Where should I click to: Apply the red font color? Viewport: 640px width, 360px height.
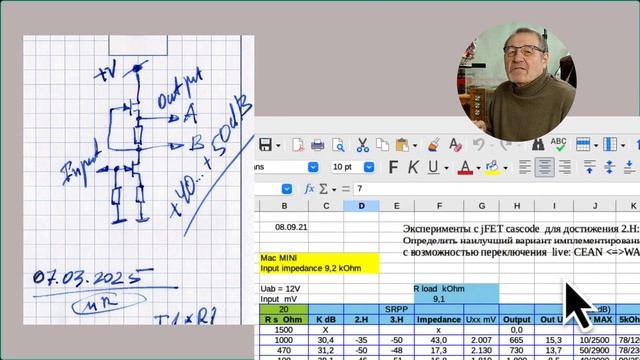click(465, 167)
